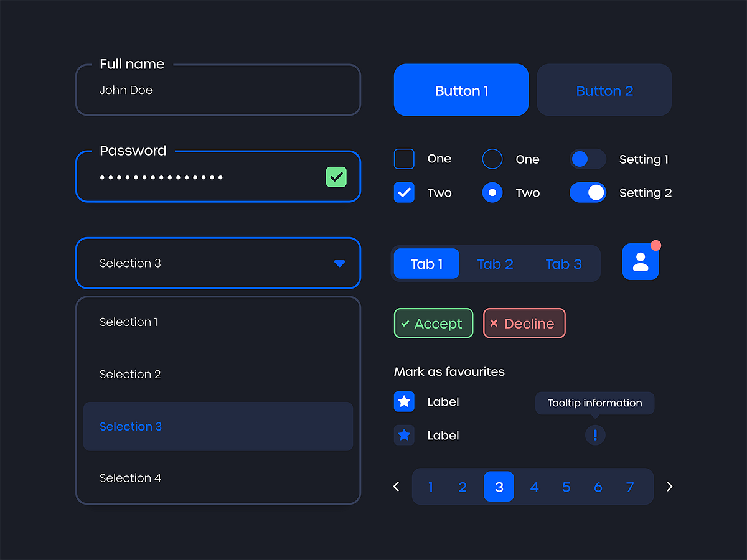This screenshot has width=747, height=560.
Task: Enable the Setting 1 toggle switch
Action: point(588,159)
